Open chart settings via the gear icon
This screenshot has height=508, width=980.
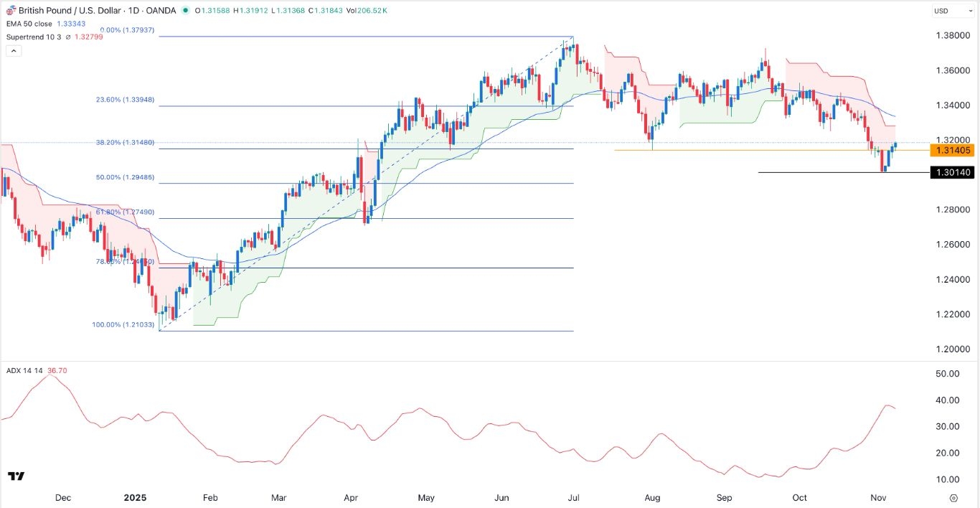pos(953,496)
